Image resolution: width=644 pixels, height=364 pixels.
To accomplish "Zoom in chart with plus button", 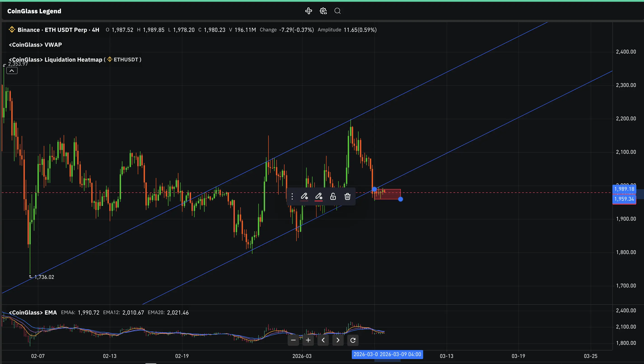I will click(308, 340).
